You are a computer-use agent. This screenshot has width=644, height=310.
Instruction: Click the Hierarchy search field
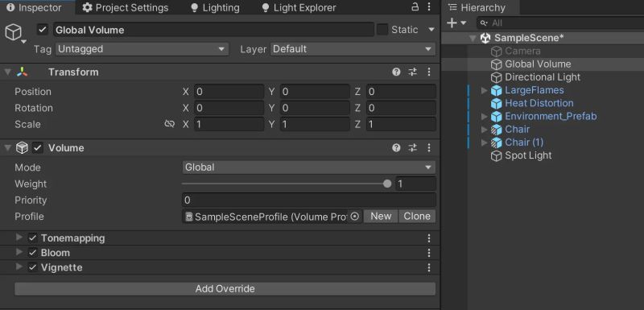560,23
